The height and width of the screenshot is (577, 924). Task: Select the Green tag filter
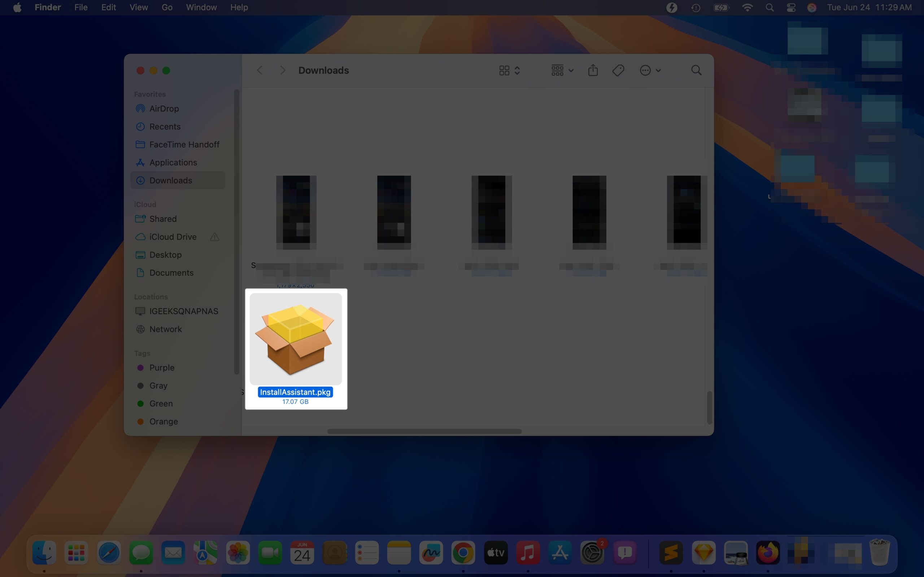pos(161,404)
